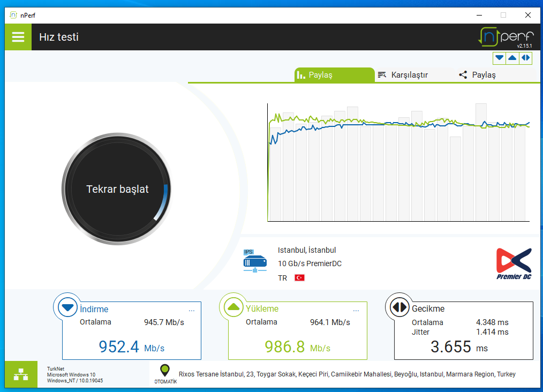Click the Yükleme upload circle icon
Screen dimensions: 543x392
click(x=234, y=307)
